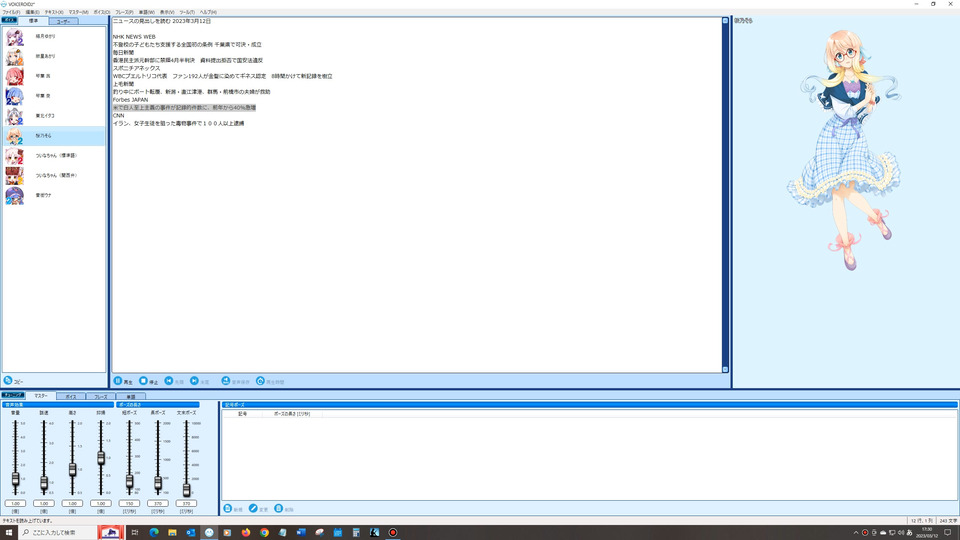
Task: Open the ボイス(O) menu
Action: point(102,12)
